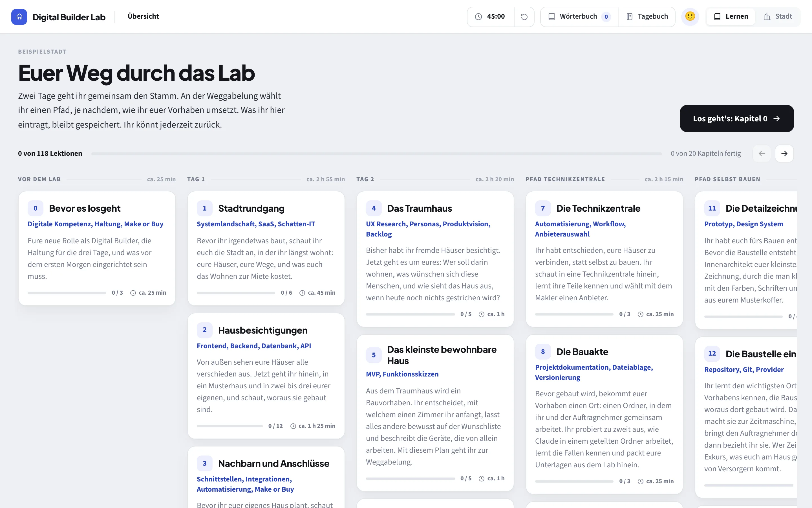Open the Wörterbuch dictionary
This screenshot has height=508, width=812.
click(579, 17)
